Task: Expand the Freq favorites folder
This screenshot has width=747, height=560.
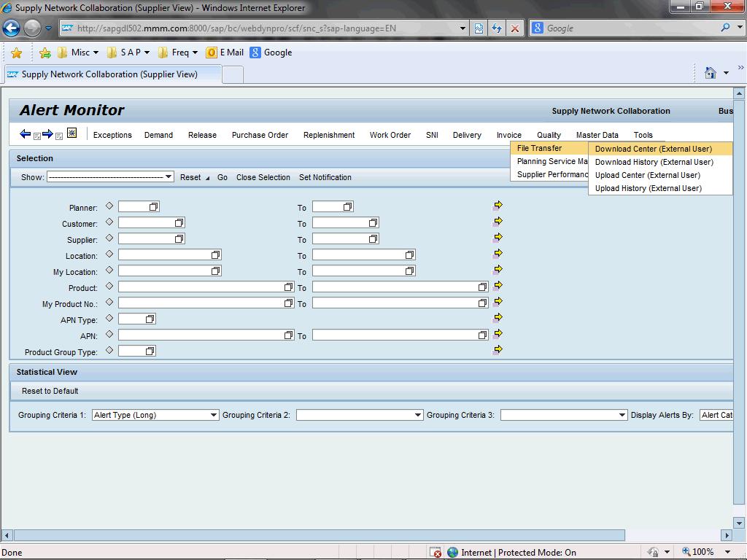Action: [178, 52]
